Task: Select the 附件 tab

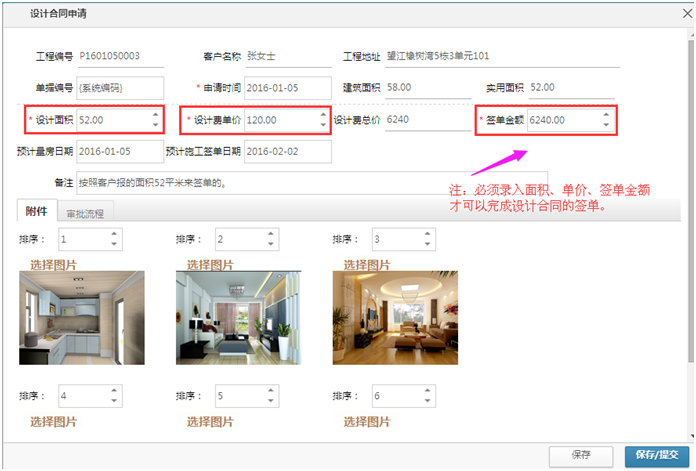Action: [x=37, y=212]
